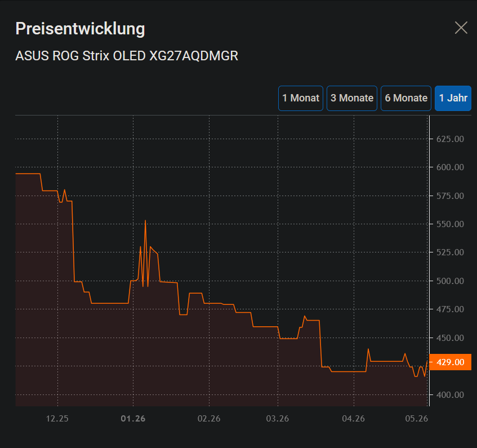Click the 550.00 axis label
This screenshot has width=477, height=448.
[450, 224]
